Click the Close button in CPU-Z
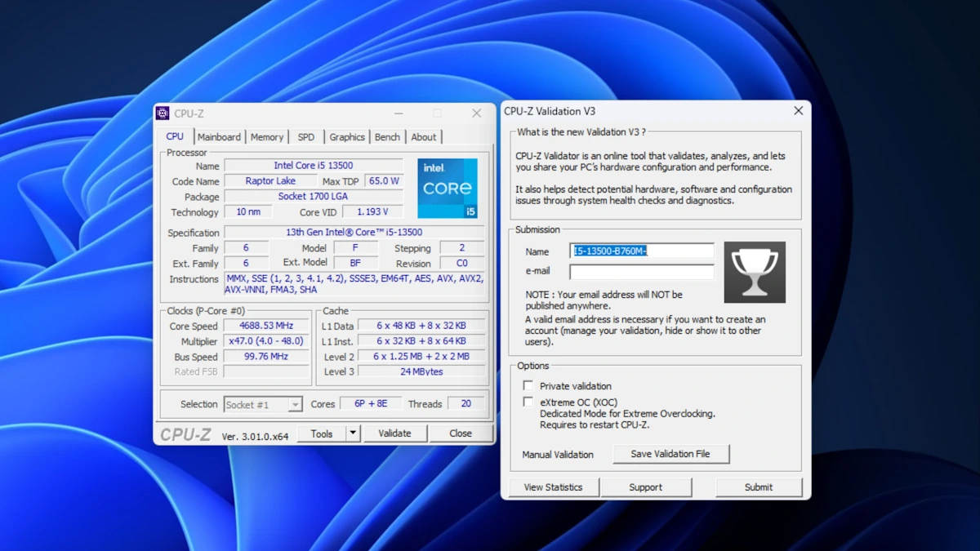This screenshot has height=551, width=980. click(461, 433)
